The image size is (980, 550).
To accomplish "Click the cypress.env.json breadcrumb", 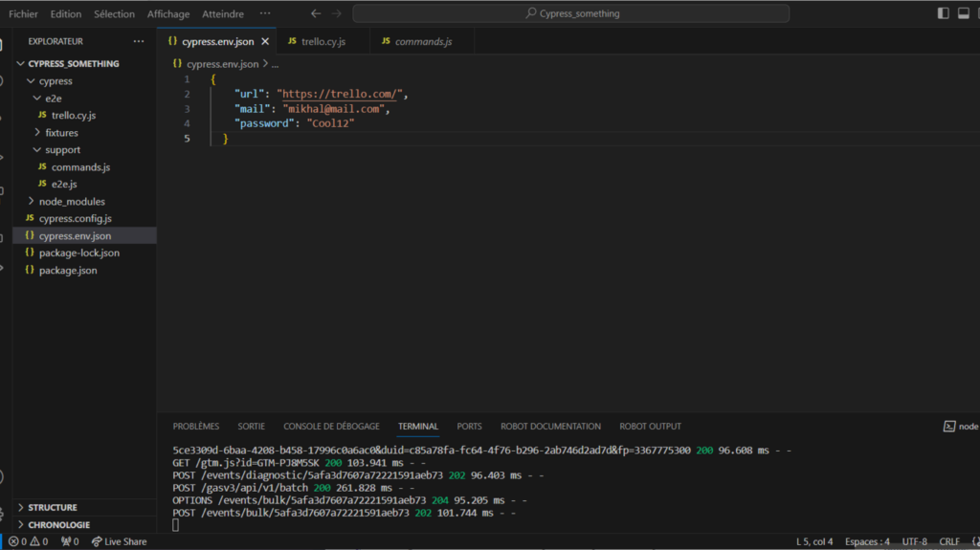I will click(x=222, y=64).
